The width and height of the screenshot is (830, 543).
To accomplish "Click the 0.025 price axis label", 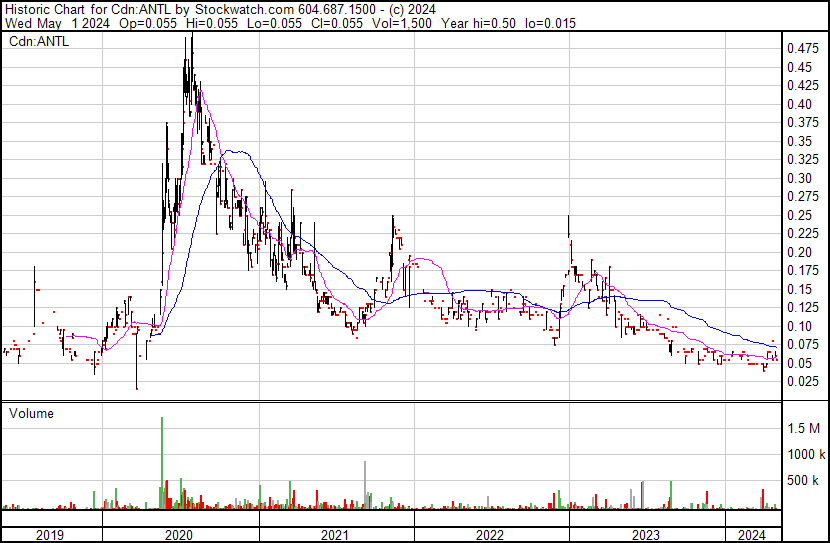I will click(800, 381).
